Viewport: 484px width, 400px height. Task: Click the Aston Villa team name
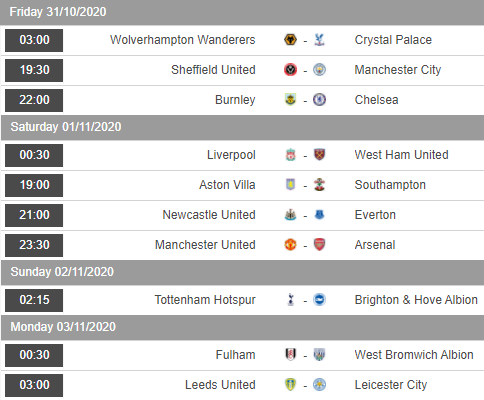227,185
